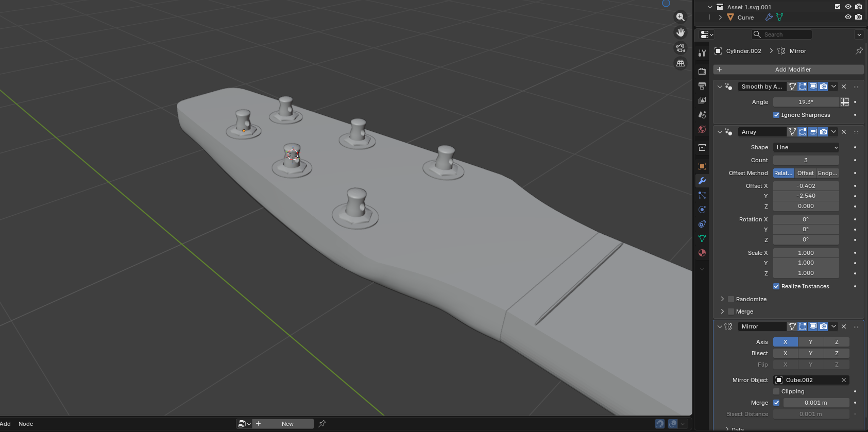This screenshot has height=432, width=868.
Task: Click the viewport zoom magnifier icon
Action: (680, 17)
